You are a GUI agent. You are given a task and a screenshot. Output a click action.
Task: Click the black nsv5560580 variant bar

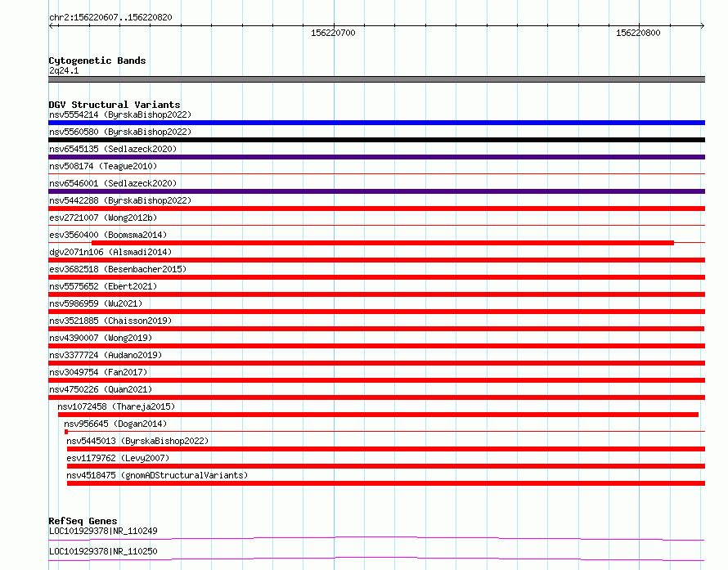point(376,140)
